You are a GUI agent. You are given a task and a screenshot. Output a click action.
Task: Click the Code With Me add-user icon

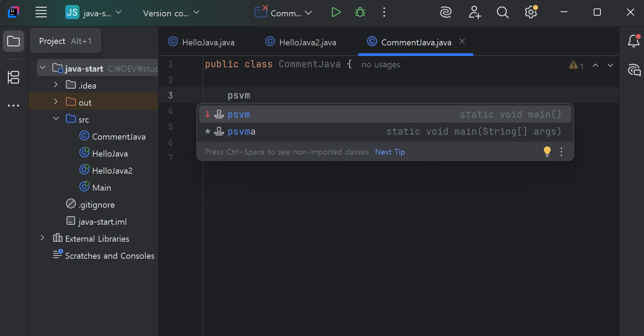[474, 12]
